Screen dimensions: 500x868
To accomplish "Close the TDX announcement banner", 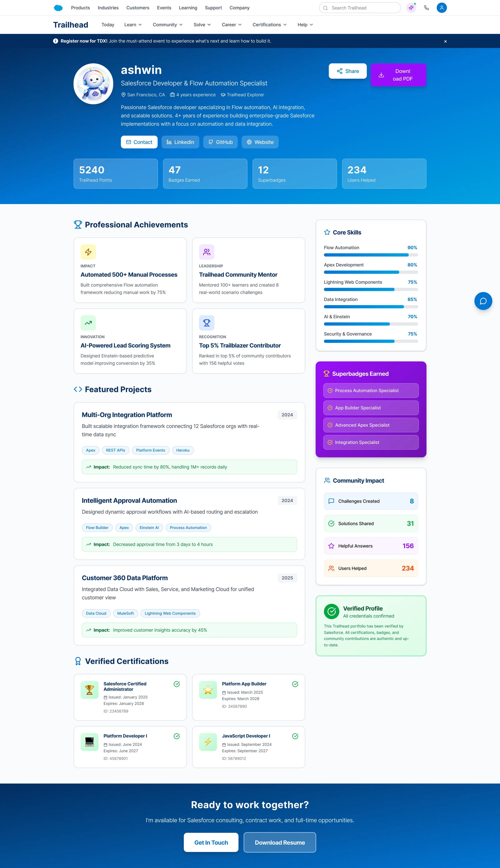I will click(445, 41).
